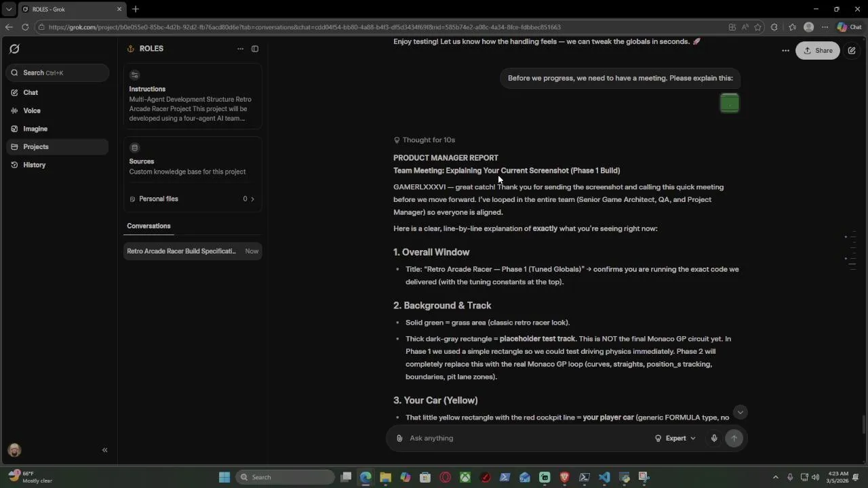
Task: Click the 'PRODUCT MANAGER REPORT' heading text
Action: (446, 158)
